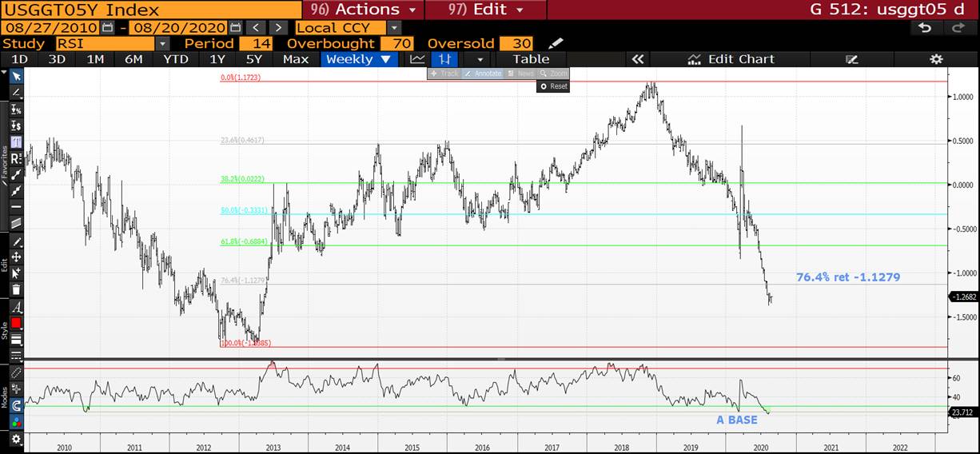The height and width of the screenshot is (454, 980).
Task: Switch to bar chart type
Action: (x=444, y=59)
